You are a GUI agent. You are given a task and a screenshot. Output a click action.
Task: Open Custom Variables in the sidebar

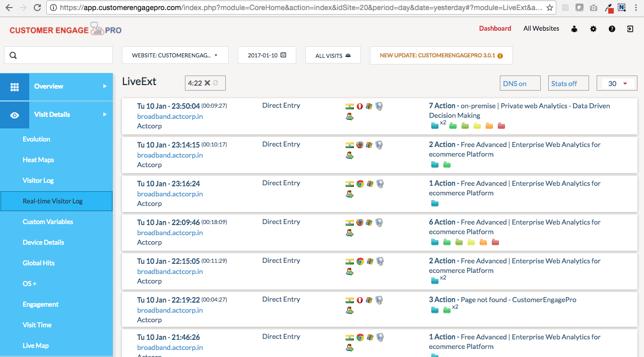[48, 222]
